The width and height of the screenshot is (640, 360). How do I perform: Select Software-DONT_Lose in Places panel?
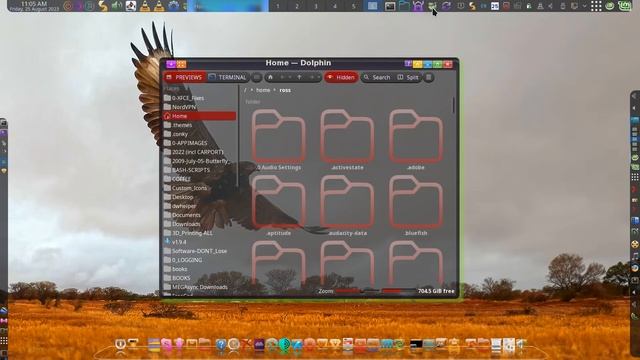(x=200, y=251)
